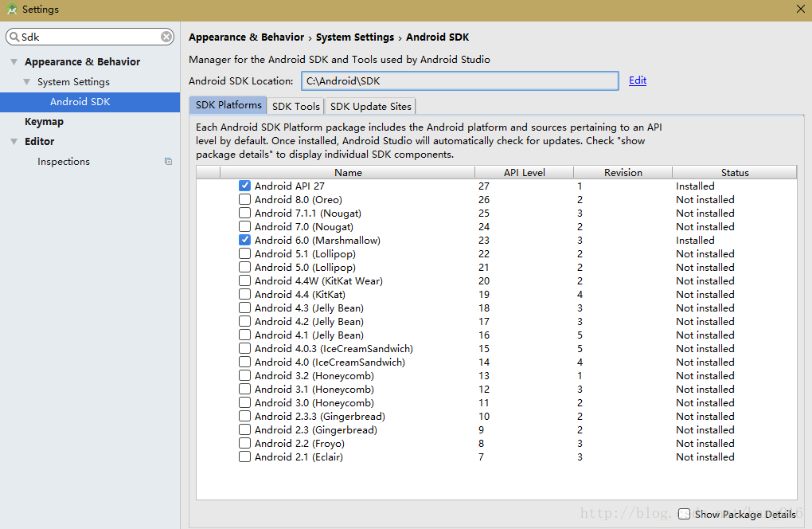The image size is (812, 529).
Task: Close the Settings window
Action: (x=800, y=9)
